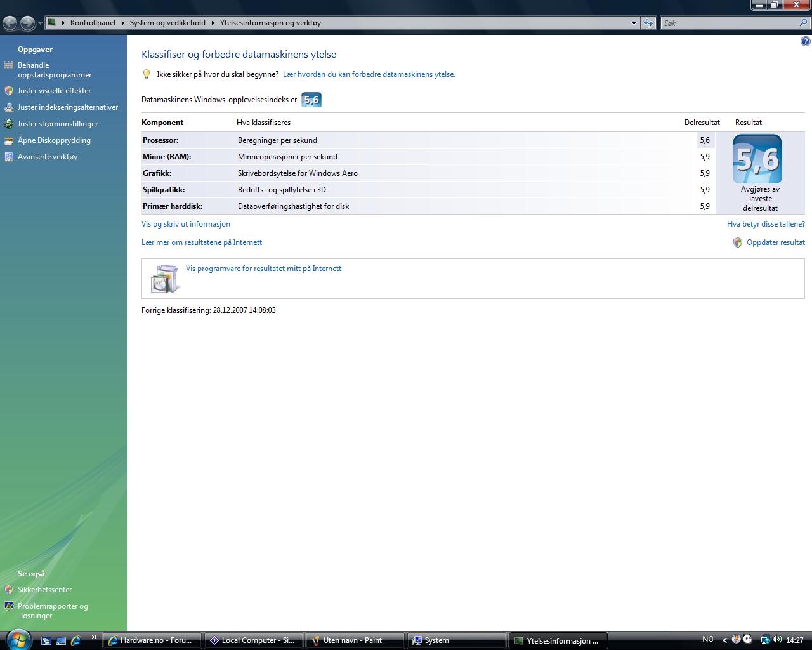The image size is (812, 650).
Task: Open Juster strøminnstillinger link
Action: 58,124
